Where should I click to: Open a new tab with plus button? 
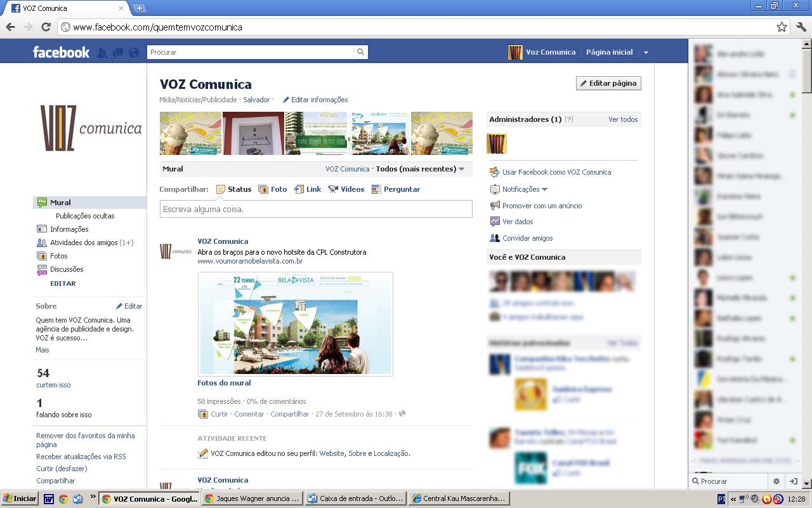click(x=140, y=8)
